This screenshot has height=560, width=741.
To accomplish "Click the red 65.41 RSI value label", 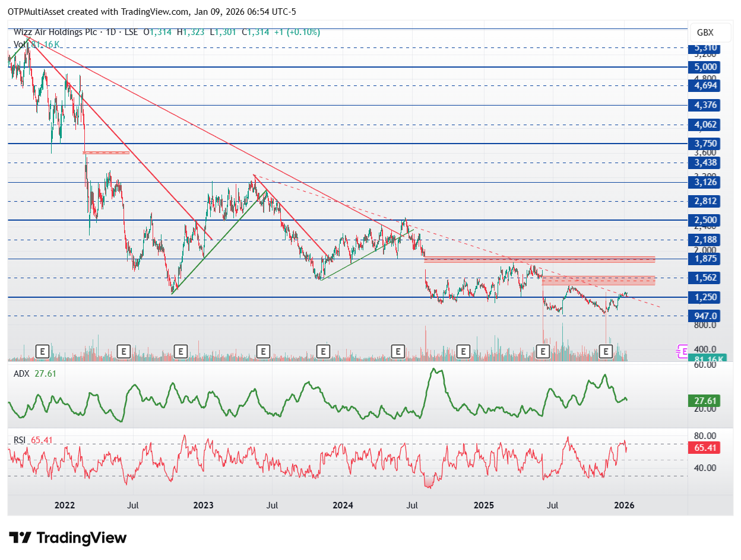I will click(704, 448).
